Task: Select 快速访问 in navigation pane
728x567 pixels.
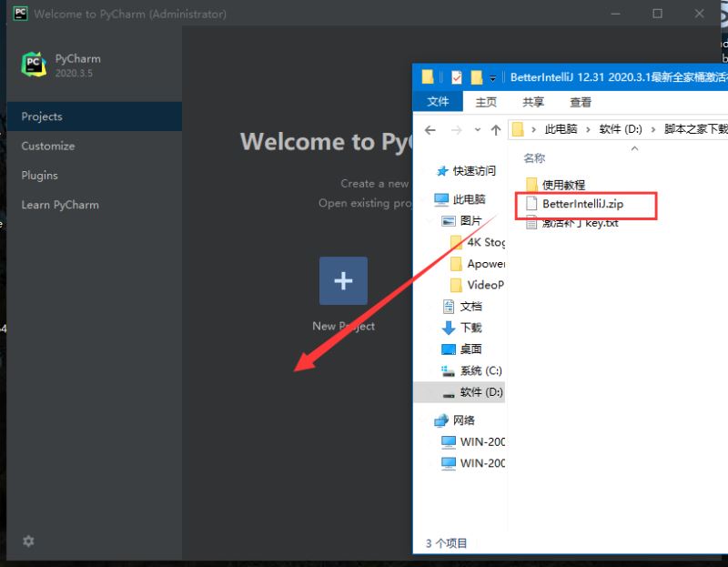Action: 474,171
